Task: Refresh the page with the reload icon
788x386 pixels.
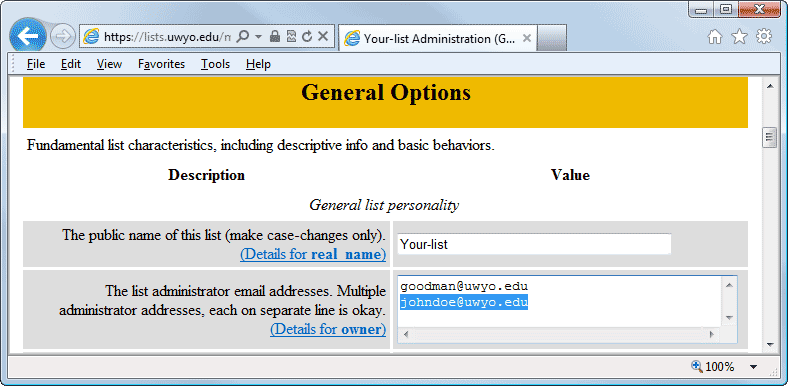Action: (x=307, y=36)
